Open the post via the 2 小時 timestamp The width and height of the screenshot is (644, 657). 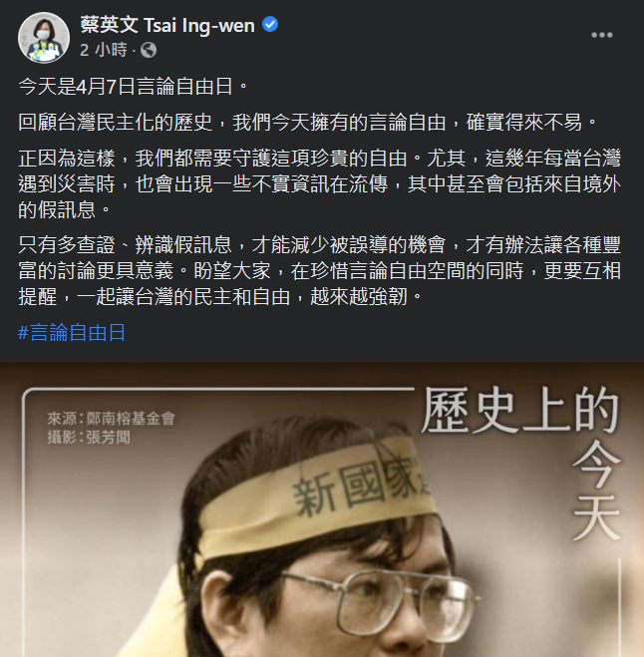pyautogui.click(x=103, y=50)
